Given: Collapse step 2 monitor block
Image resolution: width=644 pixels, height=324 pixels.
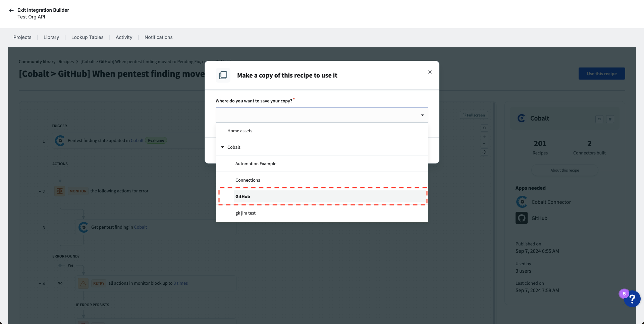Looking at the screenshot, I should point(40,191).
